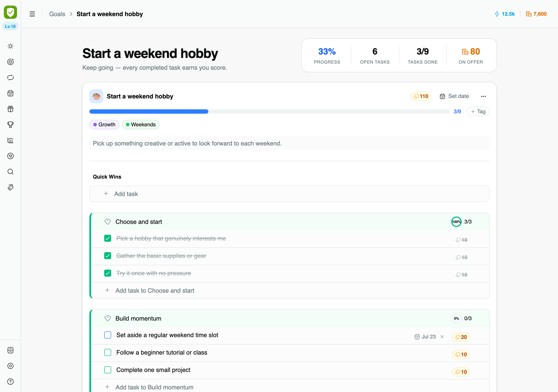Viewport: 558px width, 392px height.
Task: Uncheck 'Gather the basic supplies or gear'
Action: [x=108, y=256]
